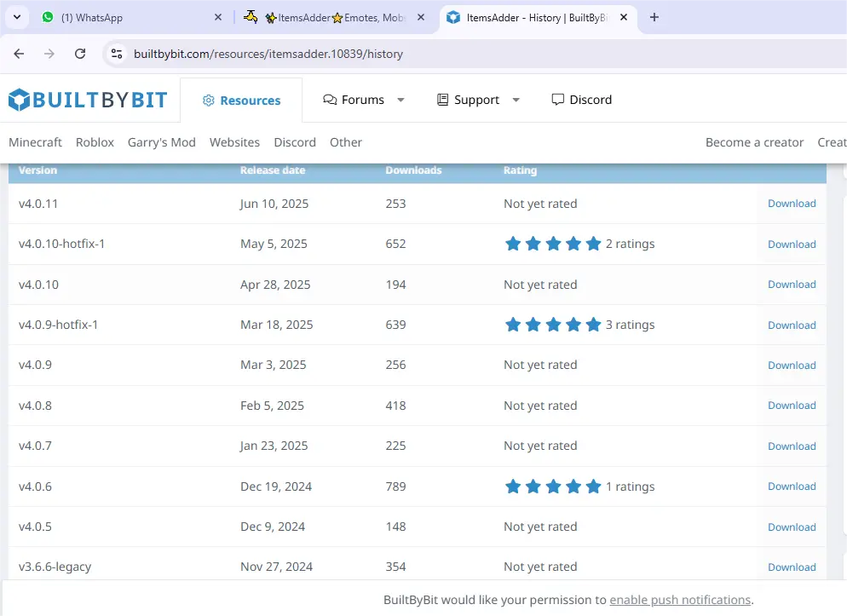847x616 pixels.
Task: Select the Other category
Action: [346, 142]
